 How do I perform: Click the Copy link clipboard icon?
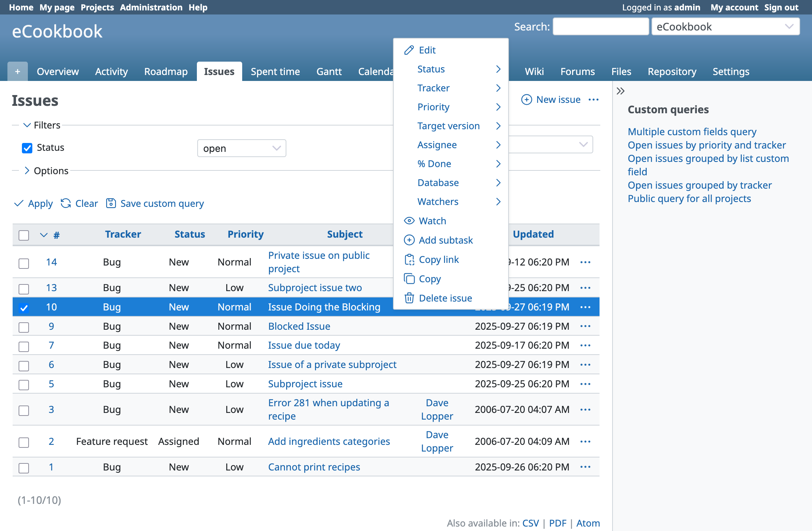(x=409, y=260)
